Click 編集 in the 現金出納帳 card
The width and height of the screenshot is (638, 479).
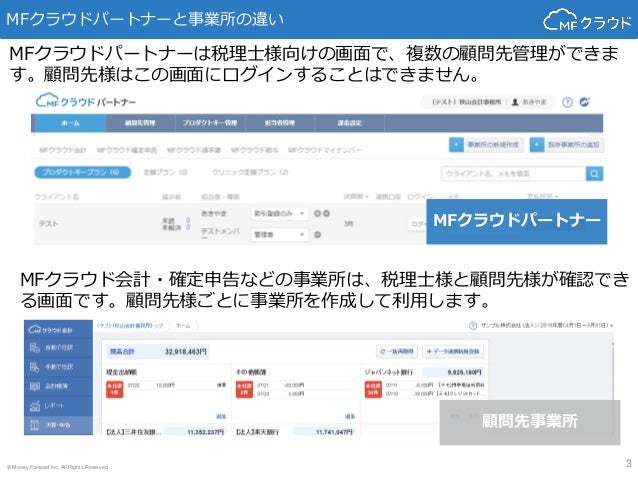click(221, 416)
